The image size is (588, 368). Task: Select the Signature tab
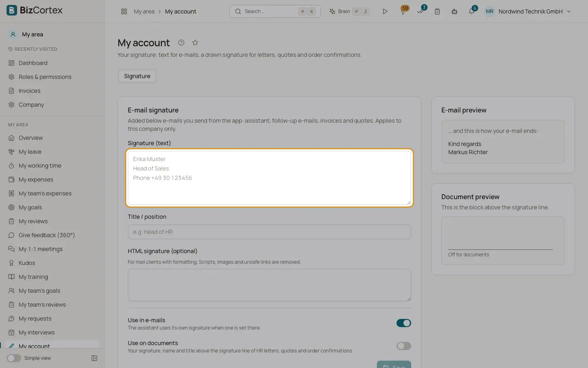click(137, 76)
